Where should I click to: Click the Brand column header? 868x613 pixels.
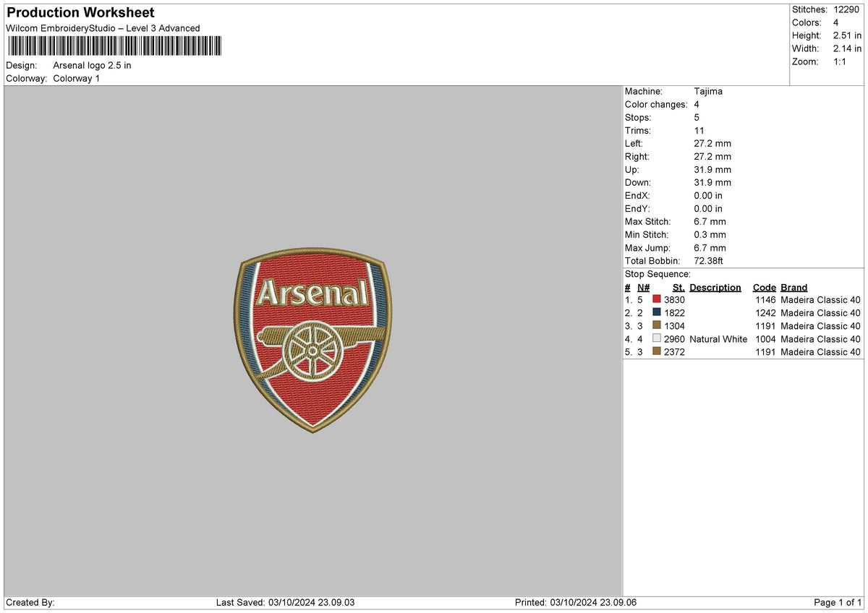tap(793, 287)
